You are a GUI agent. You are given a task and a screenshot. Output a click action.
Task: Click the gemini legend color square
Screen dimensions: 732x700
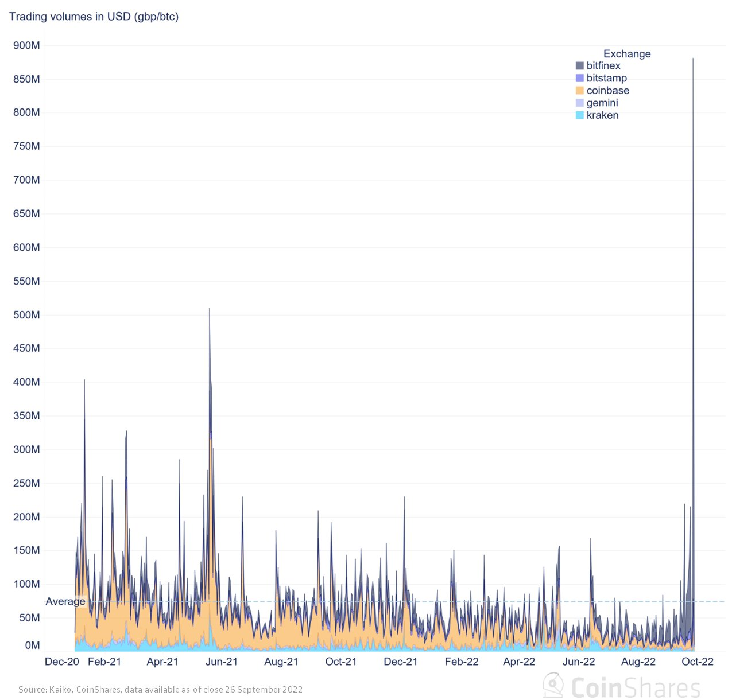pyautogui.click(x=580, y=103)
